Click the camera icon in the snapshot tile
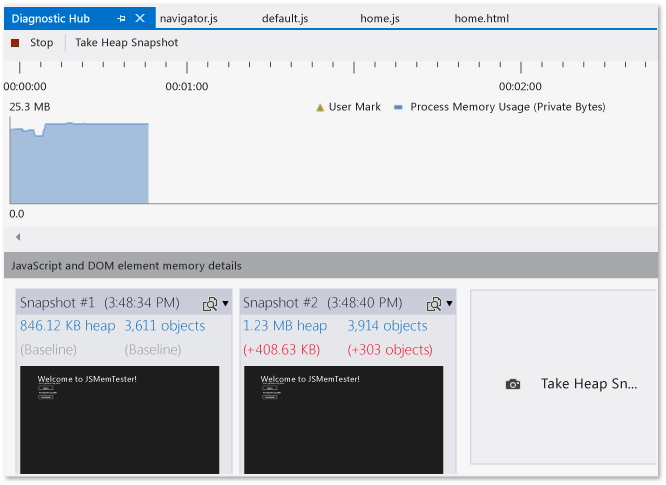This screenshot has height=485, width=666. click(513, 384)
